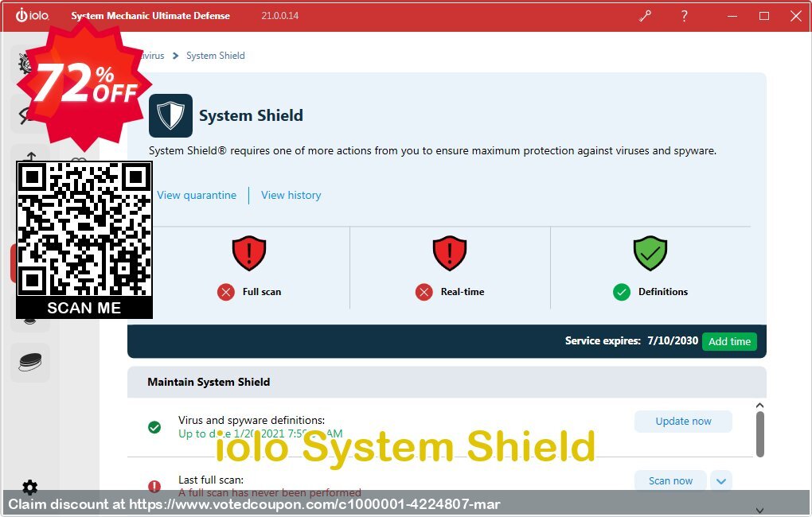This screenshot has width=812, height=517.
Task: Click the 'Virus and spyware definitions:' text
Action: point(252,420)
